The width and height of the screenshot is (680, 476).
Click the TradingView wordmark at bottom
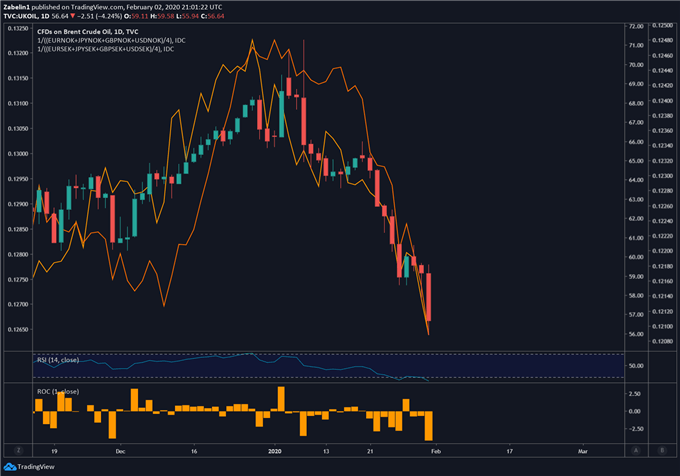(x=36, y=467)
